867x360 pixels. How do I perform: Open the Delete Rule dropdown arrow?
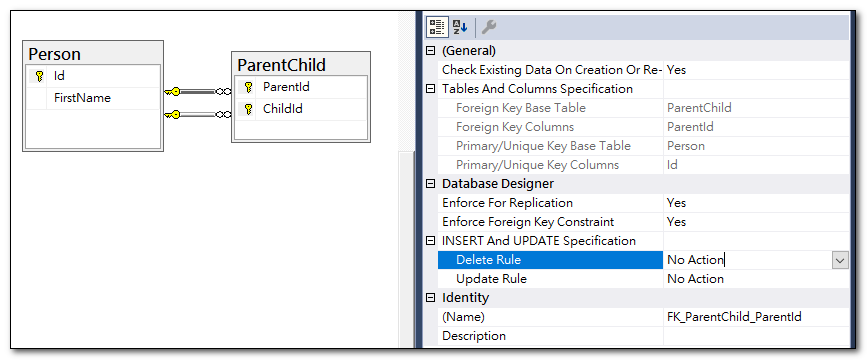(840, 260)
